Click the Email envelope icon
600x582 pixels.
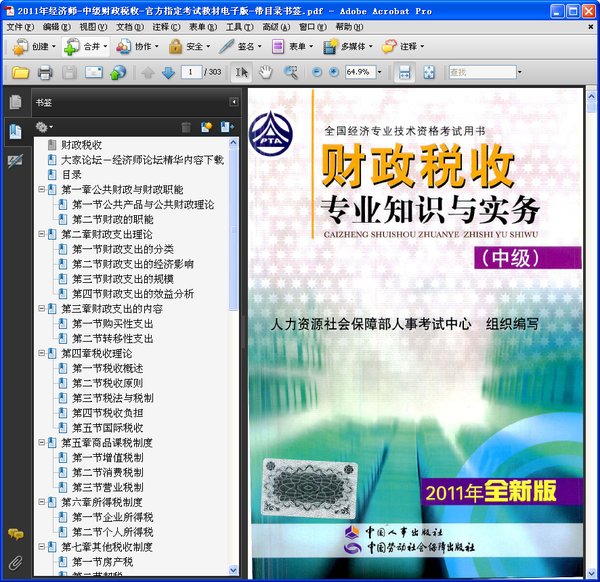pyautogui.click(x=94, y=72)
